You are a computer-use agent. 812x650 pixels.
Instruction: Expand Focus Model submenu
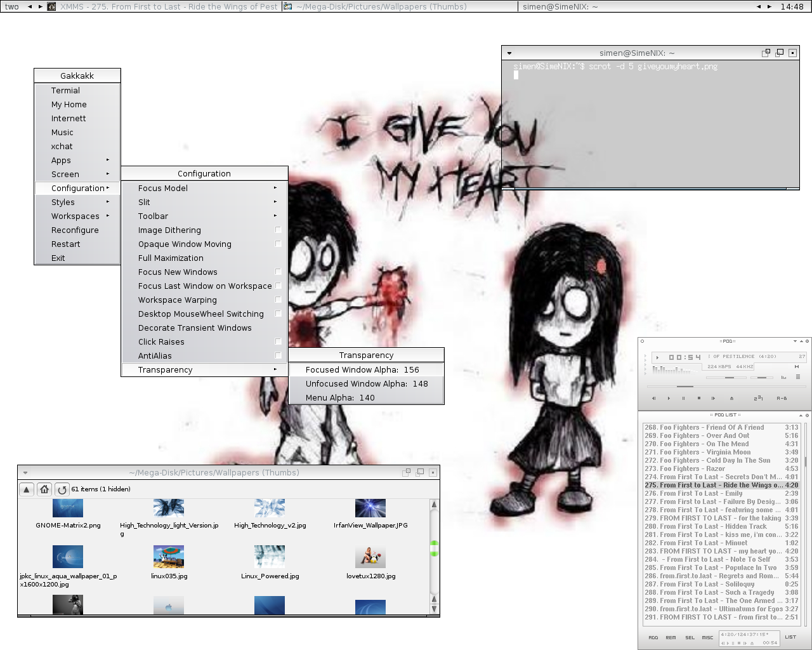[204, 188]
